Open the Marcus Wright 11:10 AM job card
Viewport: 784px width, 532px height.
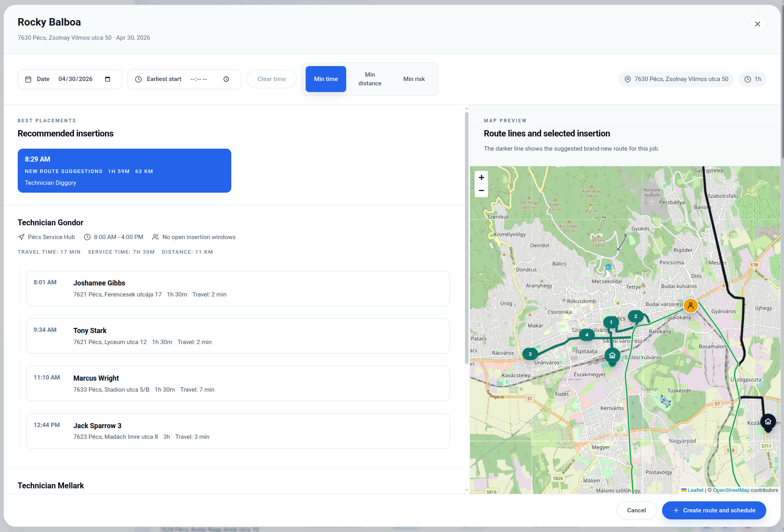[238, 383]
